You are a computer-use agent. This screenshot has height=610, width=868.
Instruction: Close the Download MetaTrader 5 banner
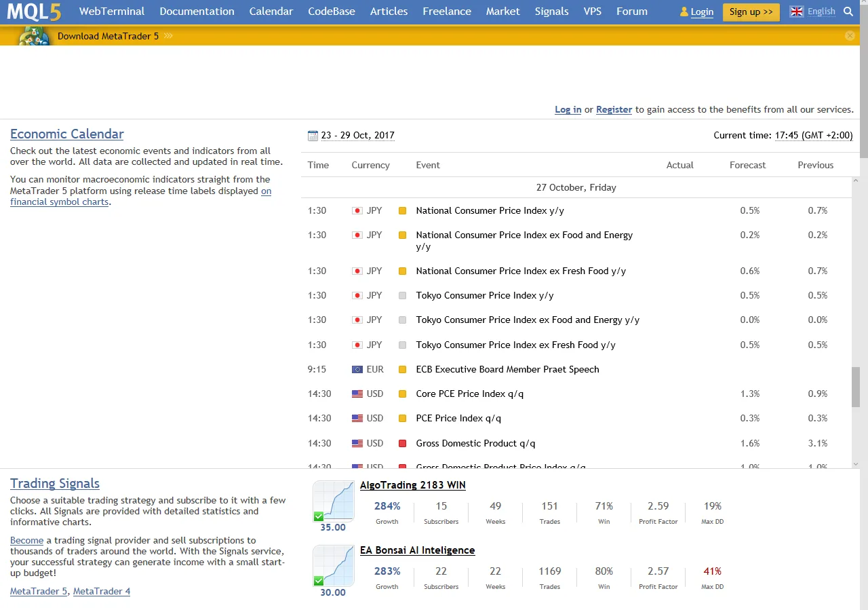[x=850, y=35]
